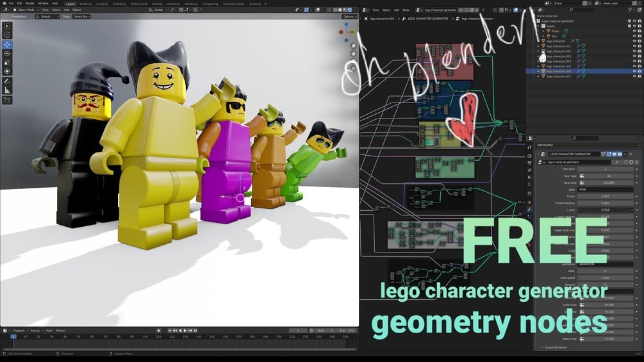The image size is (644, 362).
Task: Select the Rotate tool
Action: click(x=7, y=53)
